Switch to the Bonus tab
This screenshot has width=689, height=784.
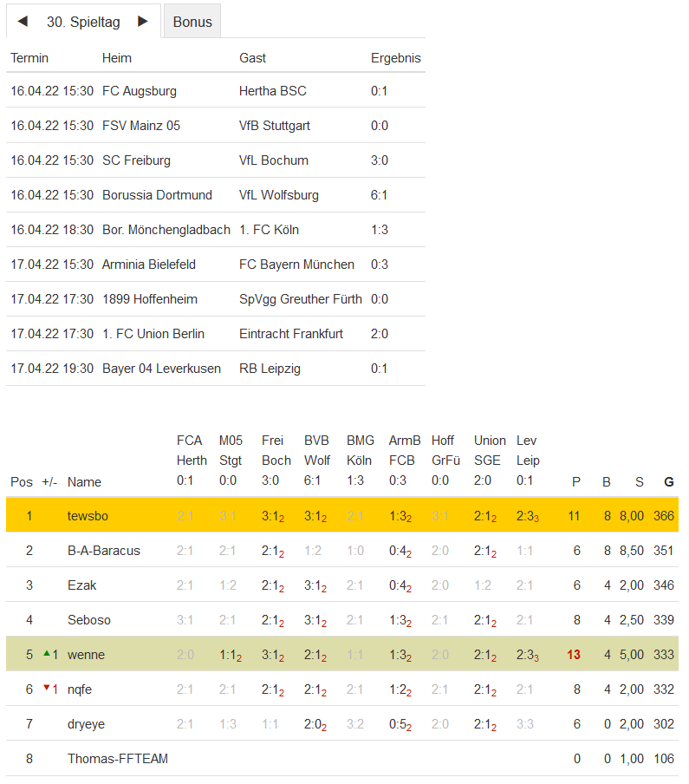click(x=192, y=23)
